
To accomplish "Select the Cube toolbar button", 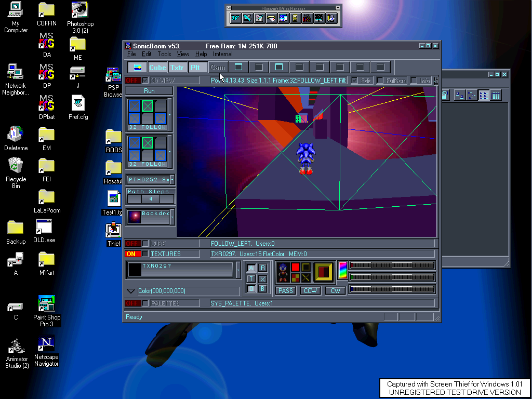I will pos(157,68).
